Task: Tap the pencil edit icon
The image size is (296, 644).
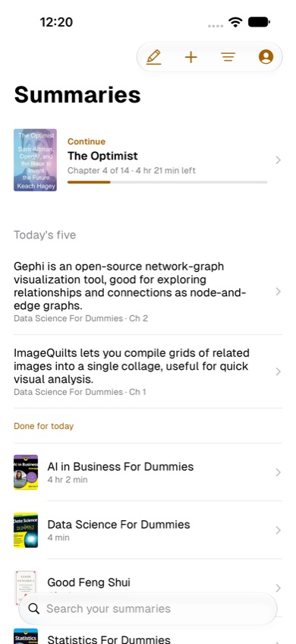Action: point(153,57)
